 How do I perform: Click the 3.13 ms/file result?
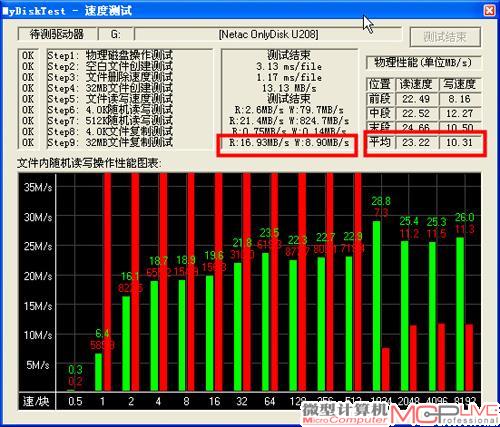(x=289, y=66)
